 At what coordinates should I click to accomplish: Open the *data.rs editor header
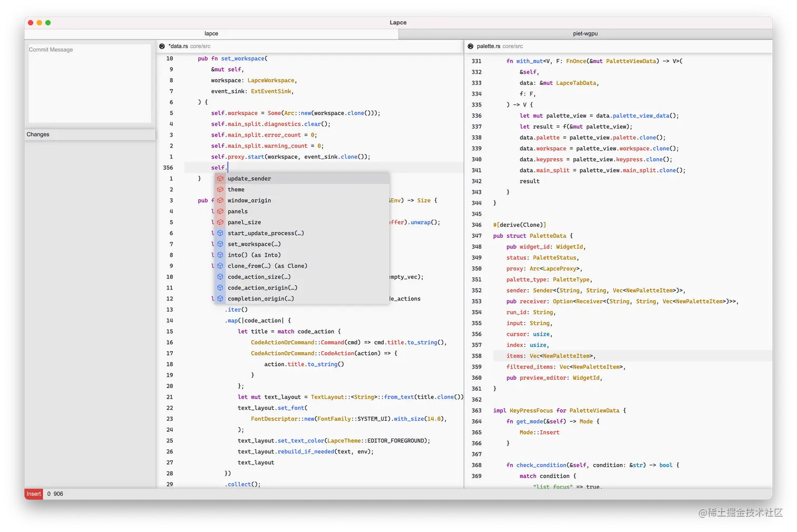coord(310,46)
